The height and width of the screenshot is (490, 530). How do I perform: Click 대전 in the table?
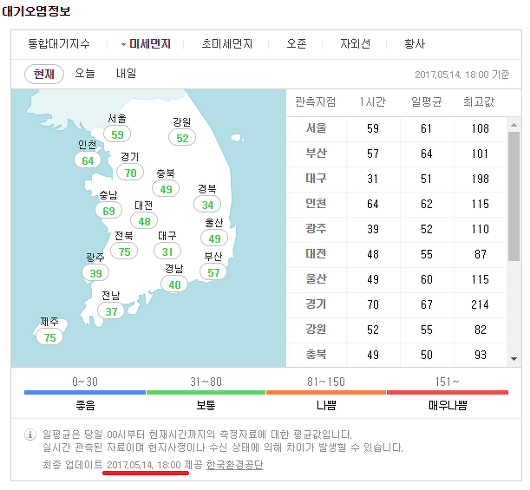point(316,254)
